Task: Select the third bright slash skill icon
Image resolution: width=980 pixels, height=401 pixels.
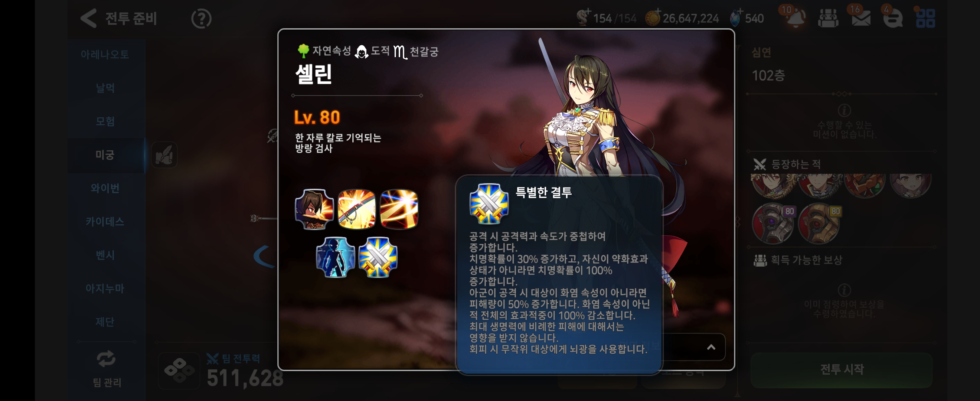Action: click(399, 209)
